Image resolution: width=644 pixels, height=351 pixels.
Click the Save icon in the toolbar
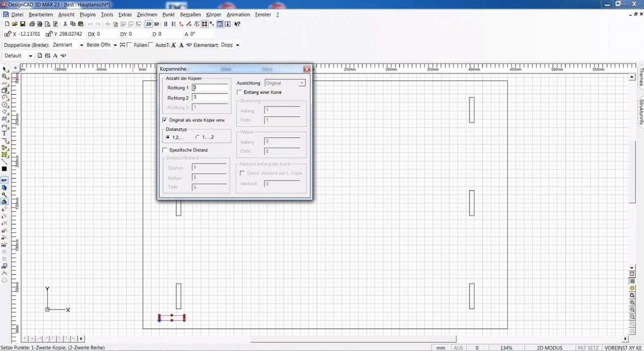click(23, 24)
